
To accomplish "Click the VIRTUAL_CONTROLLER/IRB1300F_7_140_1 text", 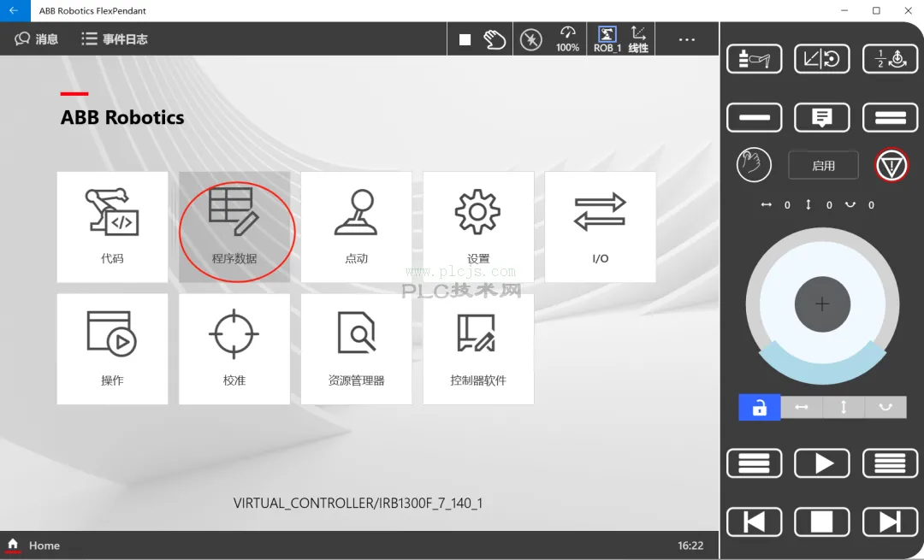I will [x=358, y=503].
